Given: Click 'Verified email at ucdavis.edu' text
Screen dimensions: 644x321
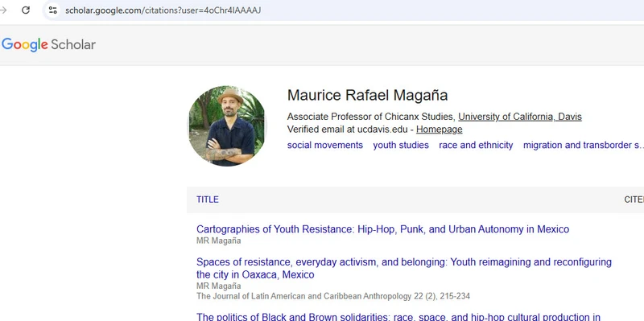Looking at the screenshot, I should point(348,130).
